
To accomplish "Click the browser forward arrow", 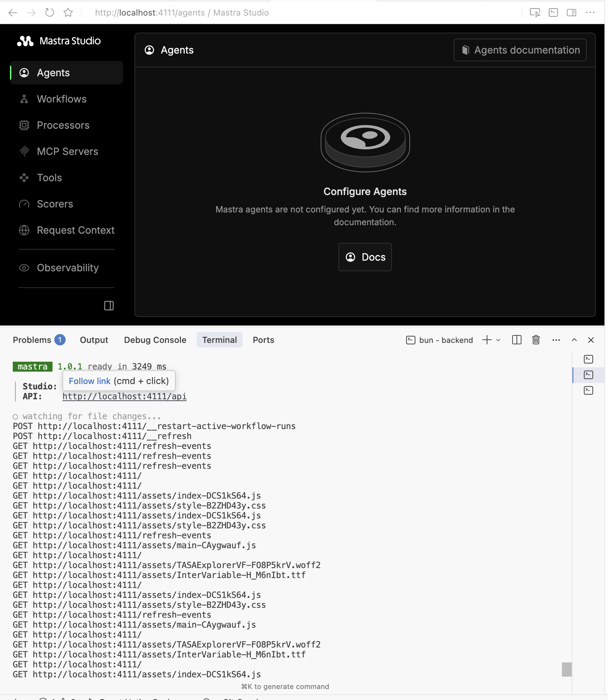I will (31, 13).
